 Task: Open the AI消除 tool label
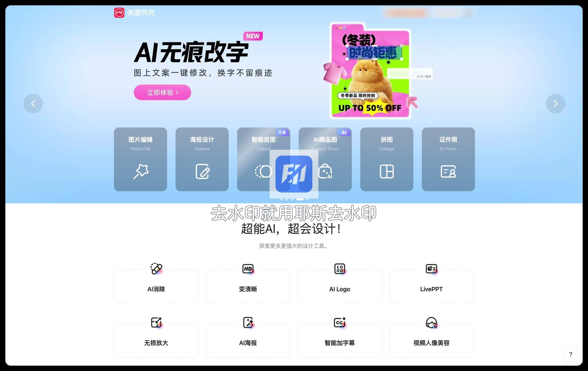[x=156, y=289]
